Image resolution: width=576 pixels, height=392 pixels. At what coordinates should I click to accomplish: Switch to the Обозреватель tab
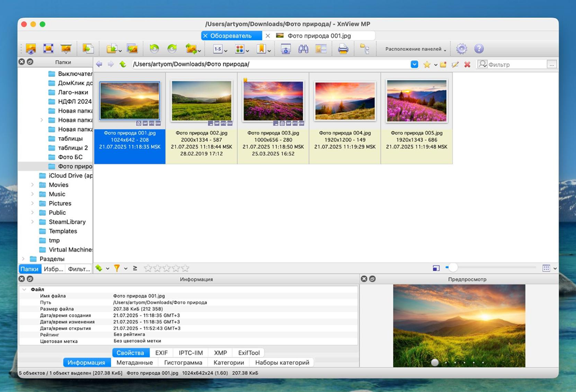(231, 36)
